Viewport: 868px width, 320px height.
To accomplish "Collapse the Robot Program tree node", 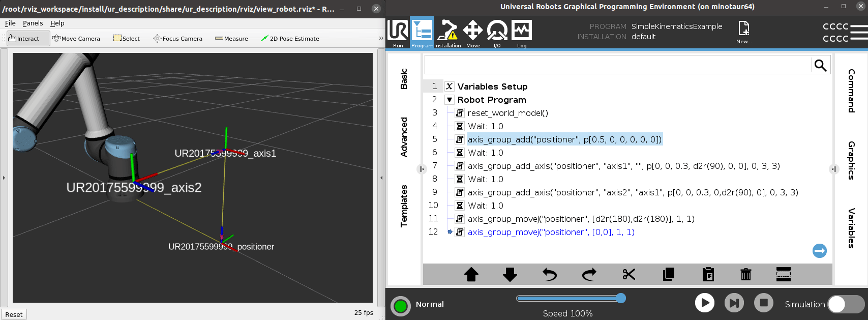I will (x=450, y=100).
